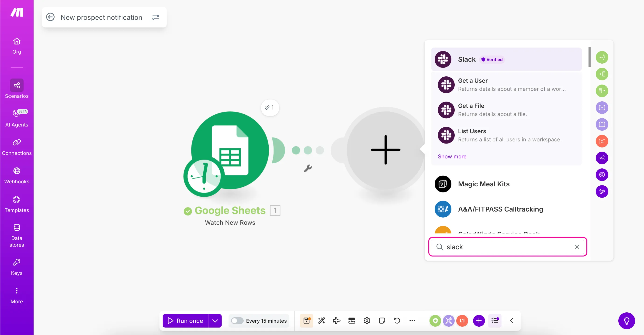Screen dimensions: 644x335
Task: Click the airplane explain flow icon
Action: (336, 321)
